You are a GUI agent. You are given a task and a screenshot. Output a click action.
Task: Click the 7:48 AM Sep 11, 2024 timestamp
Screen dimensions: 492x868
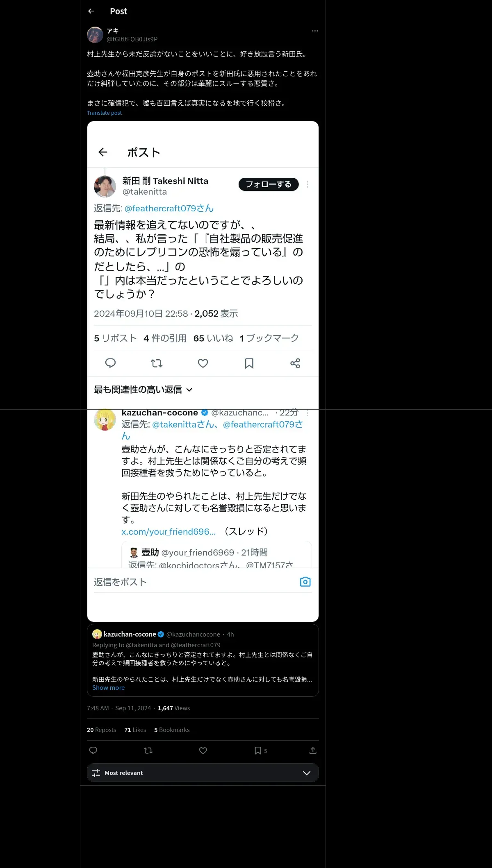tap(119, 708)
